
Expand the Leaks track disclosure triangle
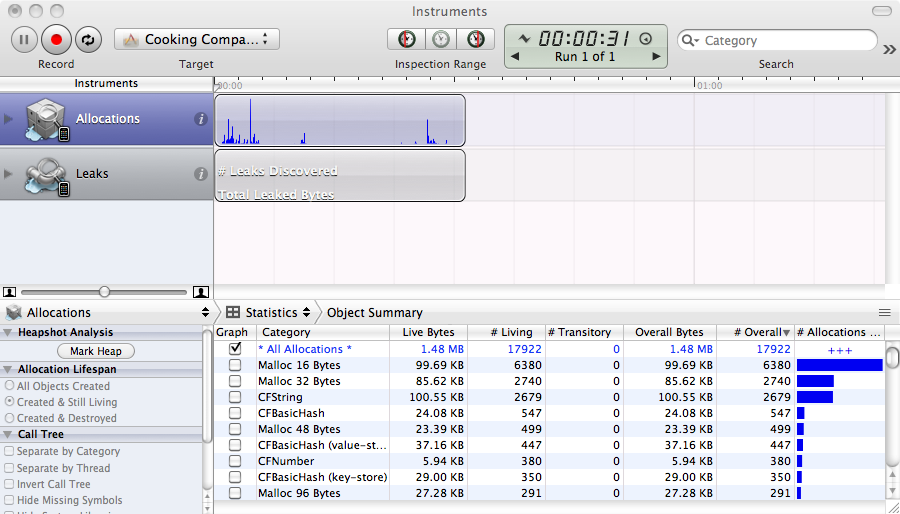tap(8, 174)
